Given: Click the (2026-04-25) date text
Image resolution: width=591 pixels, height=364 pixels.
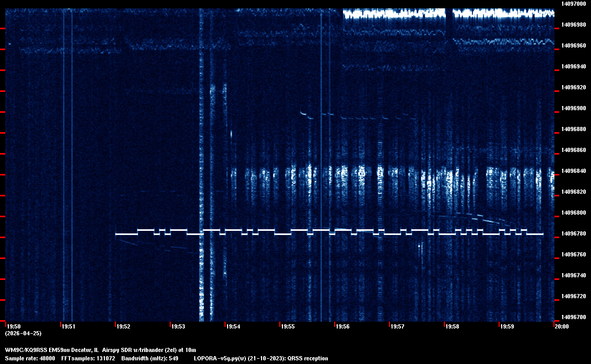Looking at the screenshot, I should point(23,333).
